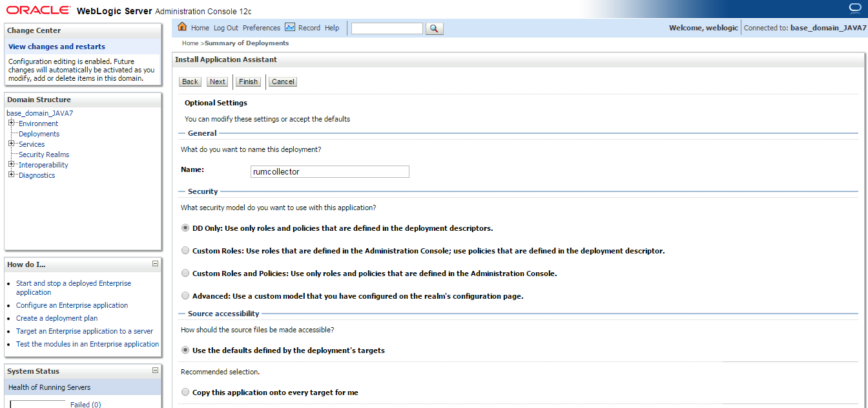Click Summary of Deployments breadcrumb
This screenshot has width=868, height=408.
coord(247,43)
